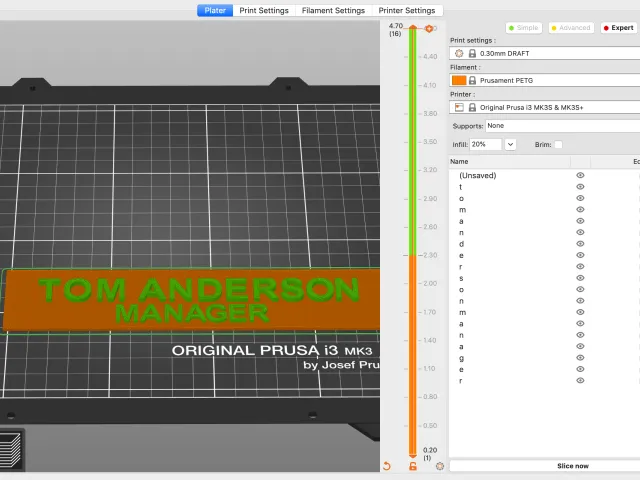This screenshot has height=480, width=640.
Task: Enable the Brim checkbox
Action: [x=558, y=144]
